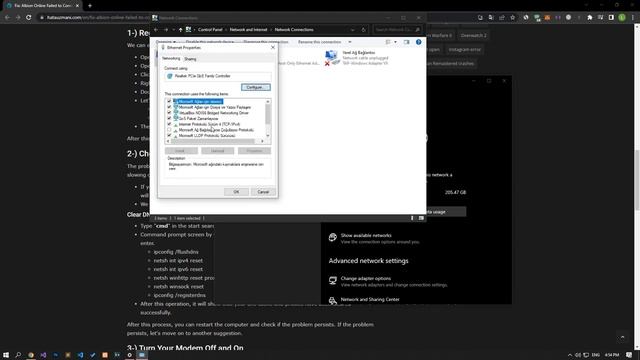
Task: Switch to large icons view in status bar
Action: (x=421, y=218)
